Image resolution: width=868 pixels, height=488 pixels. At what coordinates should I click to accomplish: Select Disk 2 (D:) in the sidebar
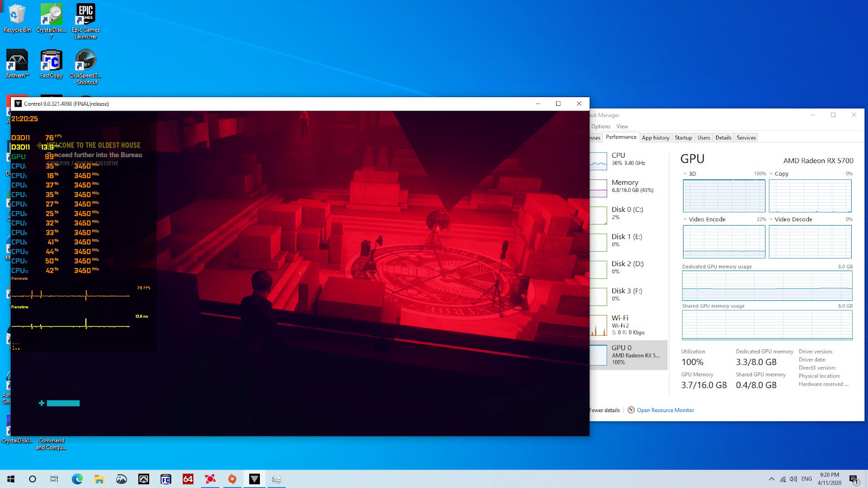629,268
